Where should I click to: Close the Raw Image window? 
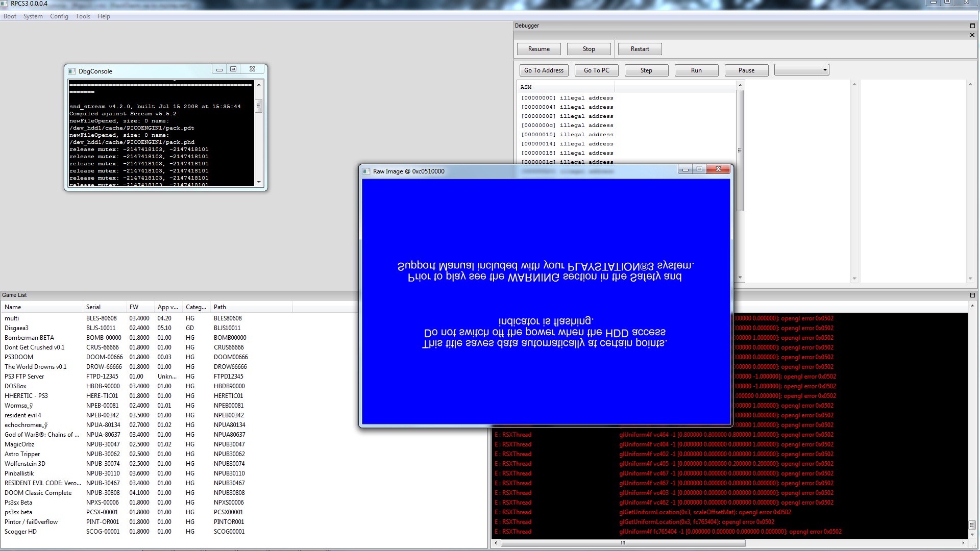718,169
